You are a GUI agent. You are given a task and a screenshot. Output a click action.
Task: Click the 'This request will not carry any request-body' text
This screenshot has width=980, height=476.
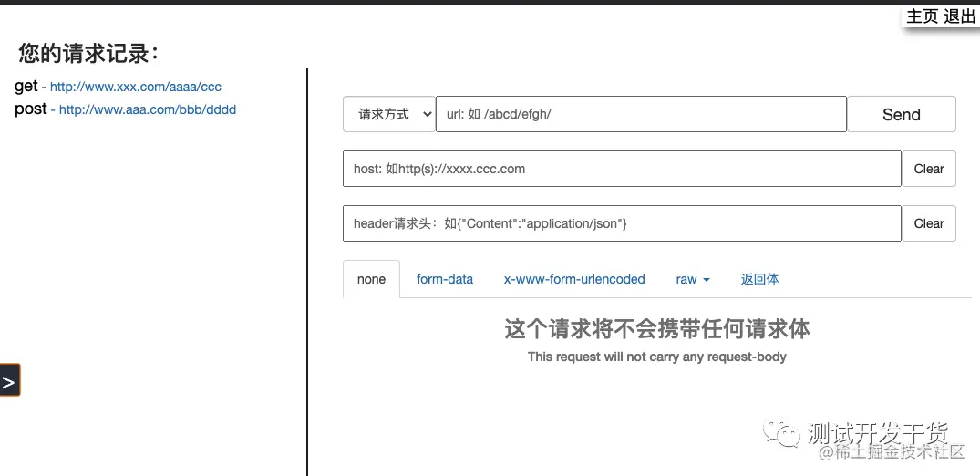pos(657,357)
